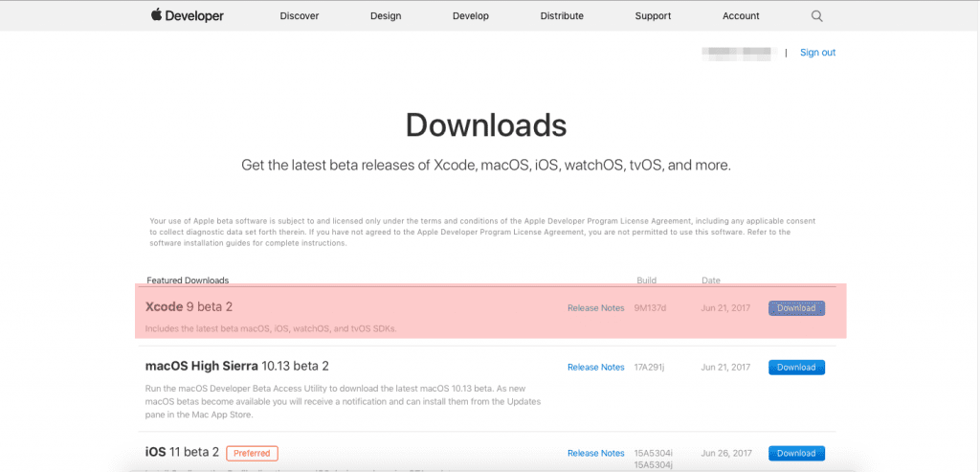The height and width of the screenshot is (472, 980).
Task: Open Release Notes for iOS 11 beta 2
Action: (x=595, y=454)
